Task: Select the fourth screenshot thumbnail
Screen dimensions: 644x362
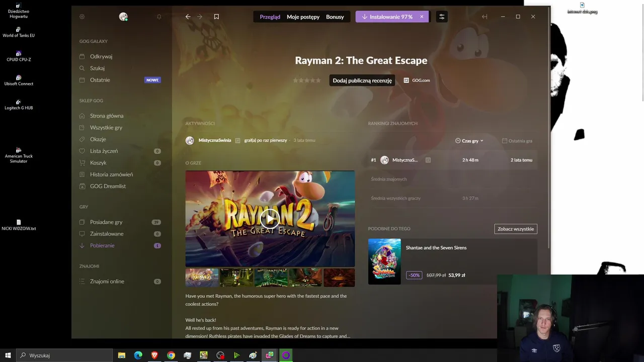Action: coord(305,278)
